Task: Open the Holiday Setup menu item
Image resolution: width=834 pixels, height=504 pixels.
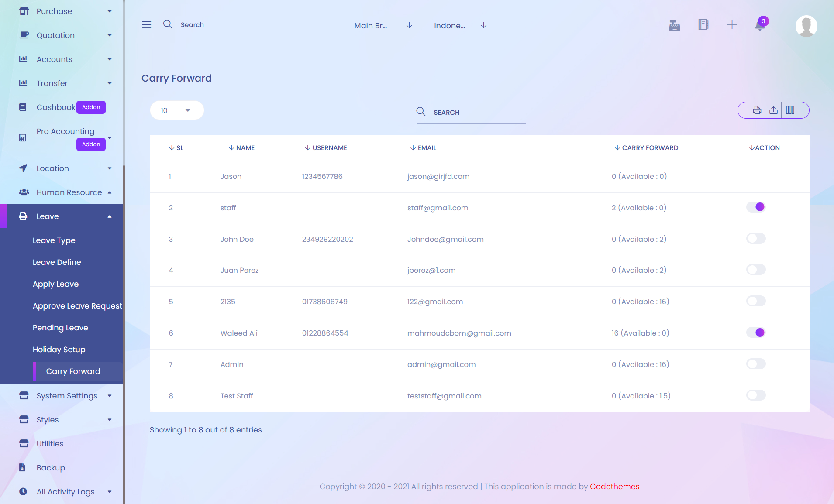Action: click(59, 350)
